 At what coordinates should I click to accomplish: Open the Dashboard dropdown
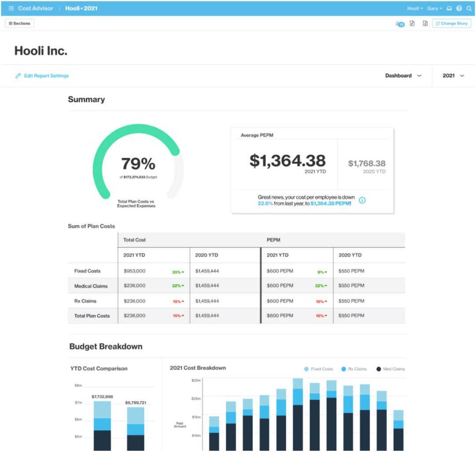click(403, 75)
